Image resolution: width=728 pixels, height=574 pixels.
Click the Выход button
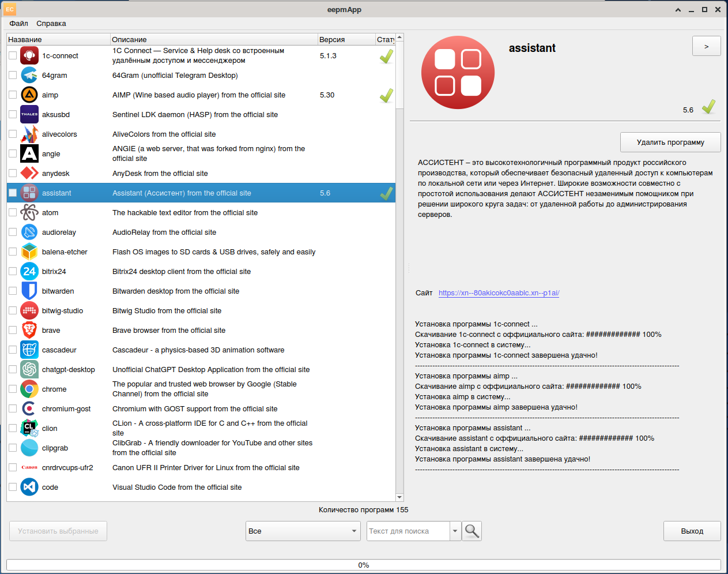[692, 531]
